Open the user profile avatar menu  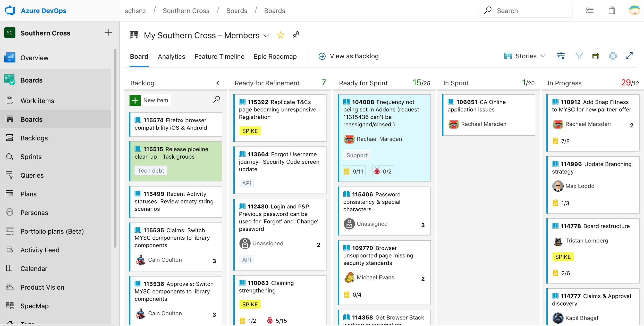tap(634, 11)
